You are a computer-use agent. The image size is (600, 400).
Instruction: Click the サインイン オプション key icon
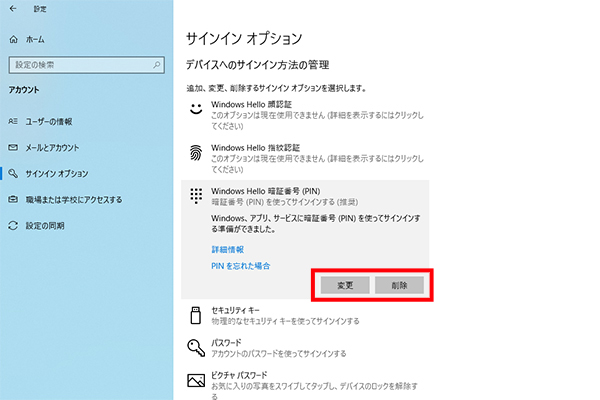click(13, 173)
